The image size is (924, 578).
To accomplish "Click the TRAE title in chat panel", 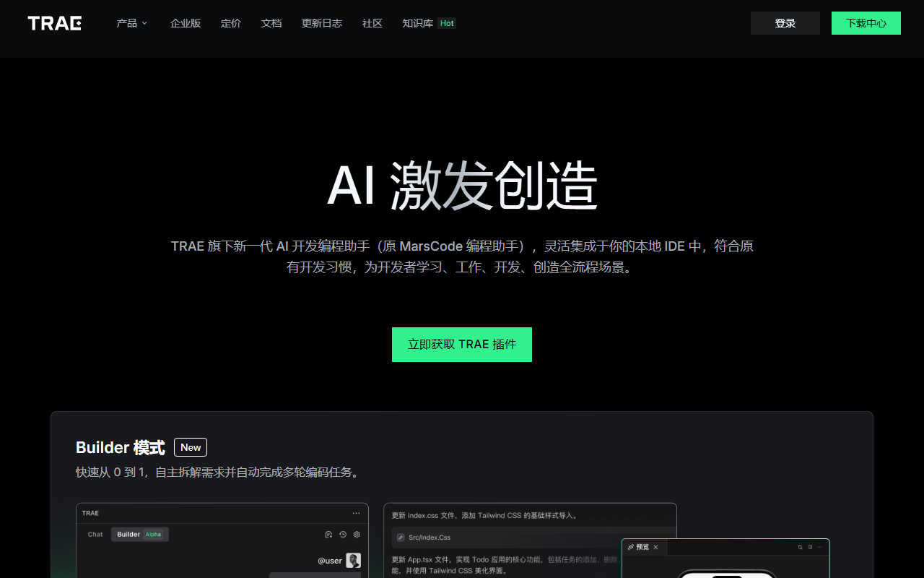I will (x=90, y=513).
